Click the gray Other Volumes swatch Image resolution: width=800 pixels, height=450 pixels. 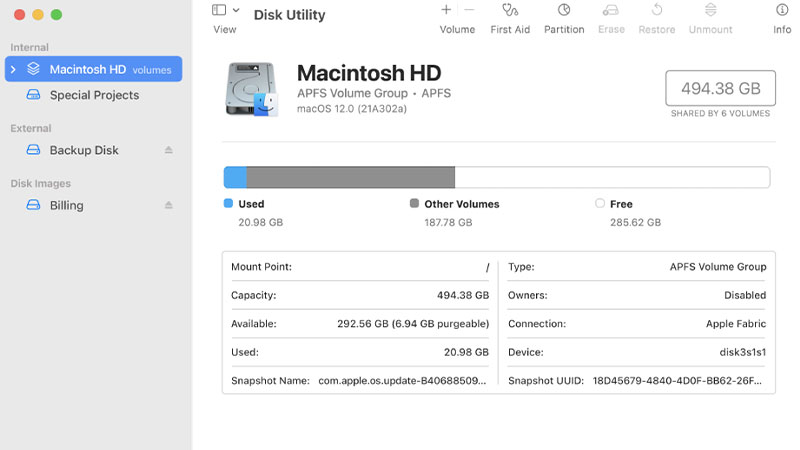coord(414,203)
